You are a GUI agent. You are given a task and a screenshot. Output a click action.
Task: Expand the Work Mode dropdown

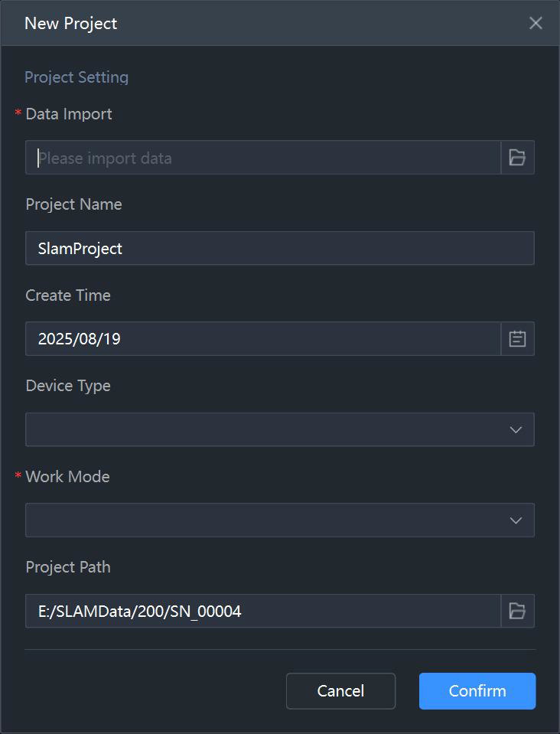280,520
